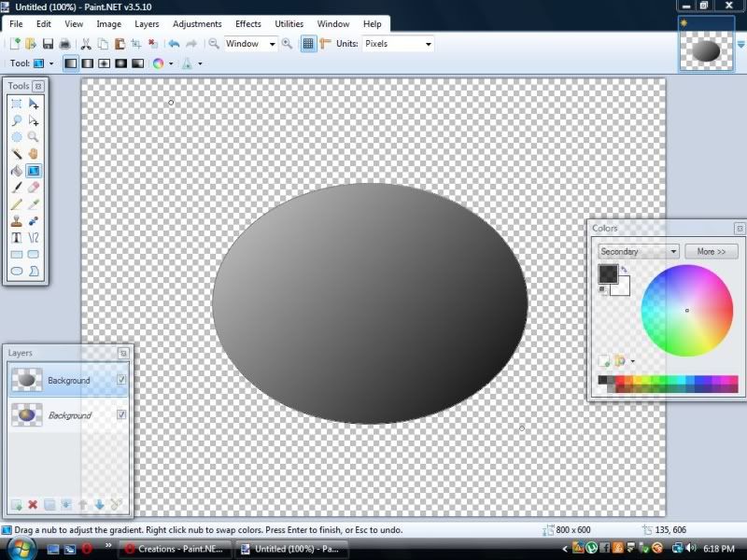Select the Ellipse shape tool
The image size is (747, 560).
[x=17, y=271]
